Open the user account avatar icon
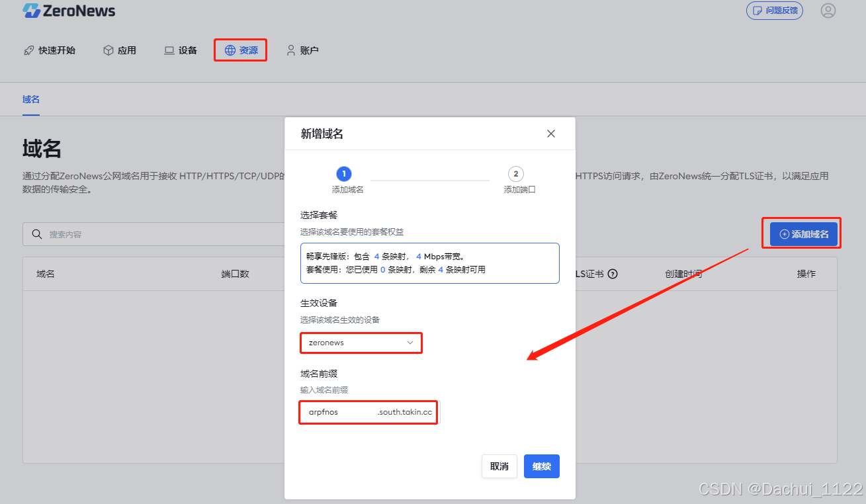The height and width of the screenshot is (504, 866). point(828,11)
